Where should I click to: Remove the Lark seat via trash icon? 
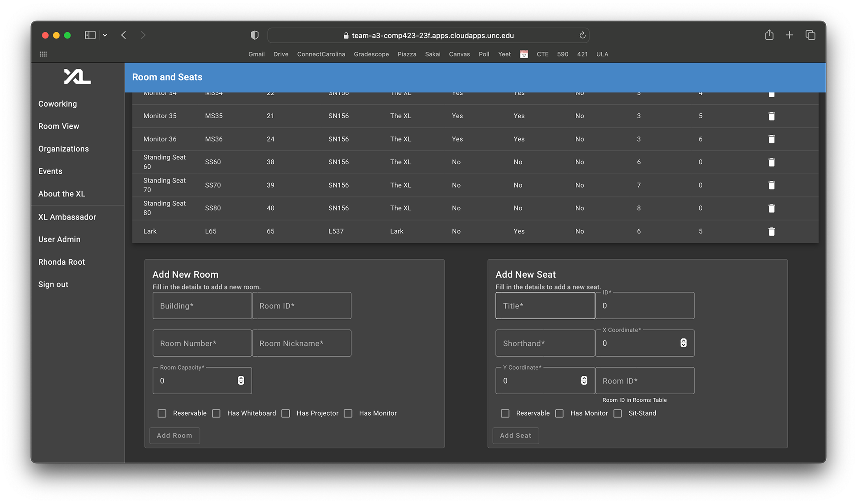click(771, 231)
